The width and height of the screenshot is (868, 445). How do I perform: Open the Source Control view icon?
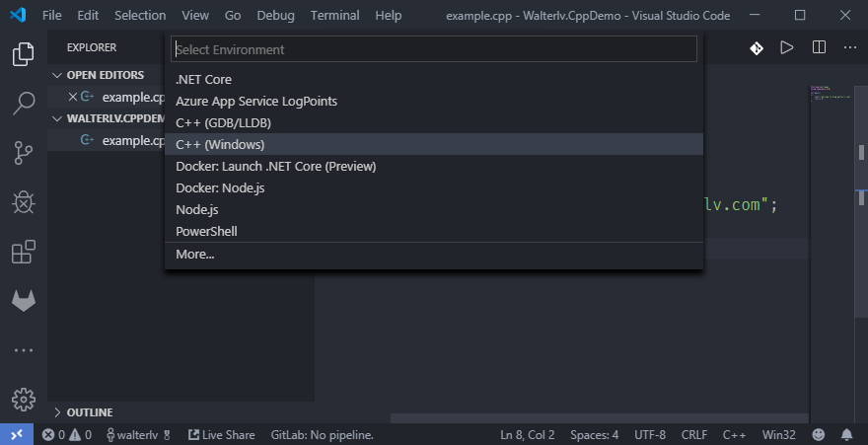(23, 152)
